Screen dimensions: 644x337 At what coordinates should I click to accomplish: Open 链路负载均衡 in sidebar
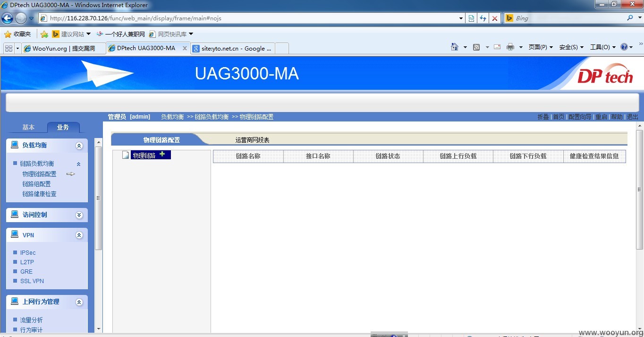[x=37, y=164]
